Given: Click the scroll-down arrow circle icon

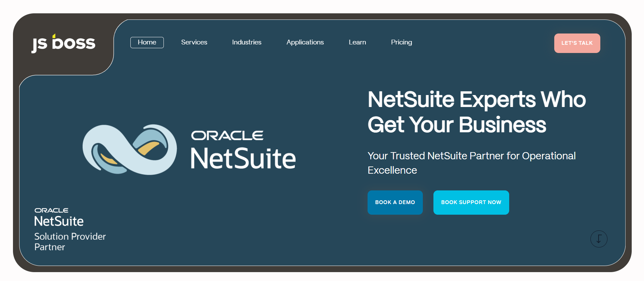Looking at the screenshot, I should click(599, 239).
